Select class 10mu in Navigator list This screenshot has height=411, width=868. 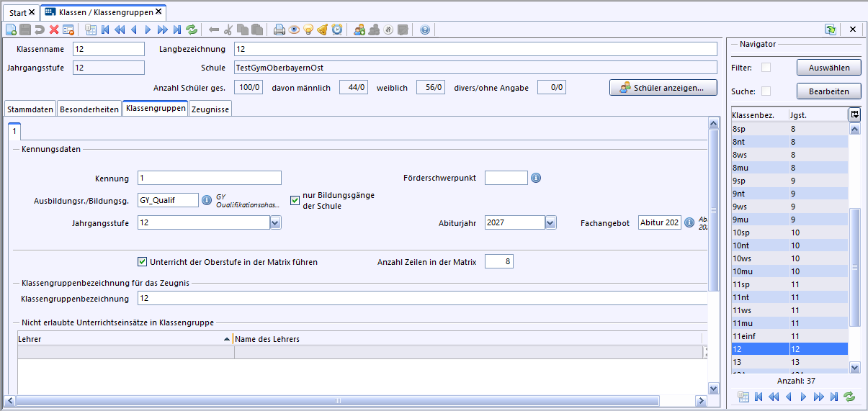pyautogui.click(x=789, y=271)
